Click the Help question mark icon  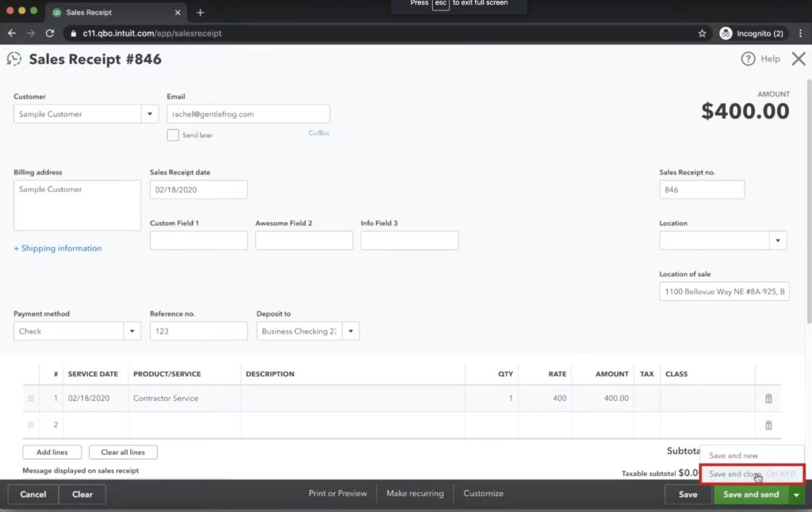[x=748, y=59]
